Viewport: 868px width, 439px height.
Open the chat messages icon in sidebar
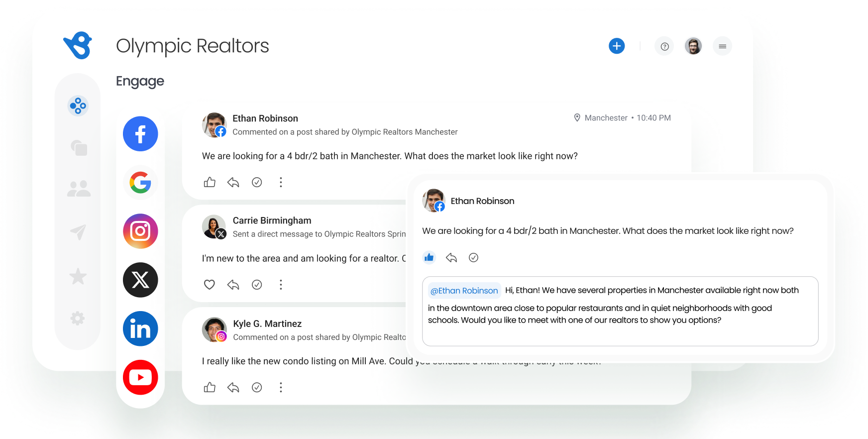pos(79,147)
